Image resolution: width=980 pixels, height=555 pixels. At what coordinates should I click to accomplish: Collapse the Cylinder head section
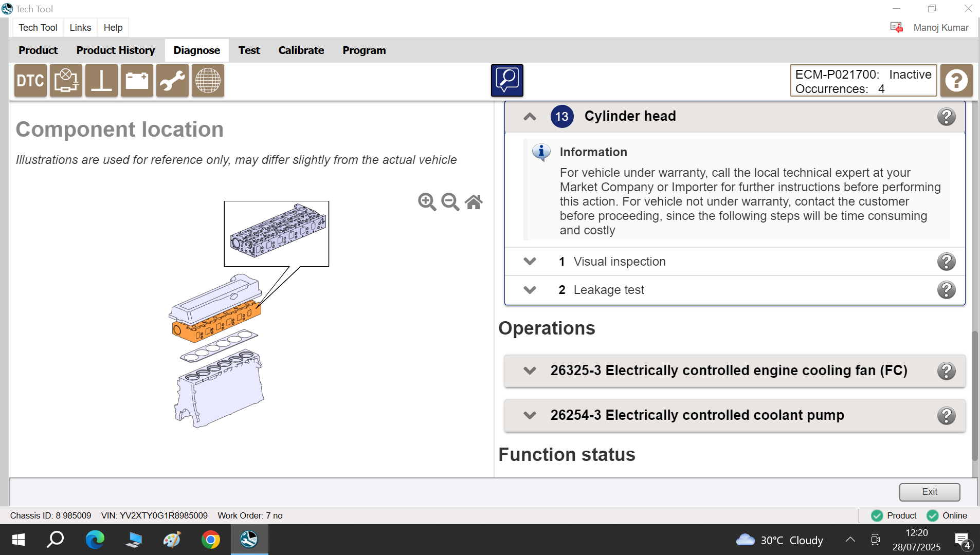tap(530, 117)
